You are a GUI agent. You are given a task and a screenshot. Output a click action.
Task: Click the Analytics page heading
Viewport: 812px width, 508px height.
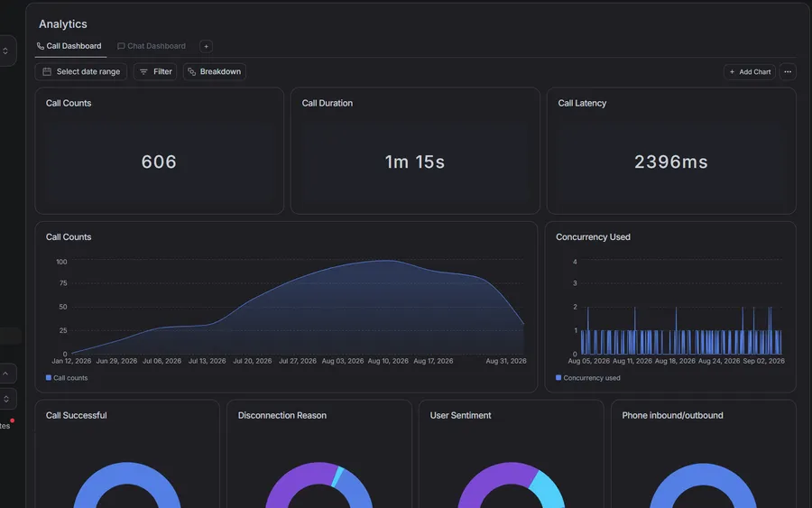(x=63, y=23)
